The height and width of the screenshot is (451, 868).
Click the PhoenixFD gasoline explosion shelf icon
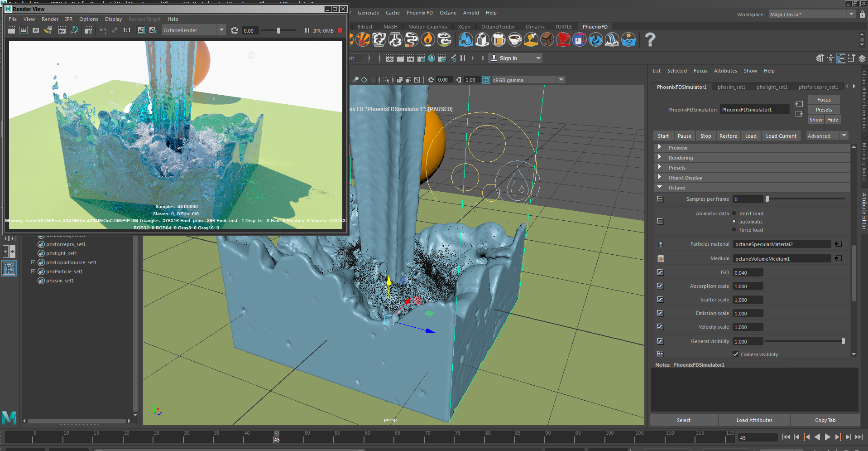coord(363,40)
